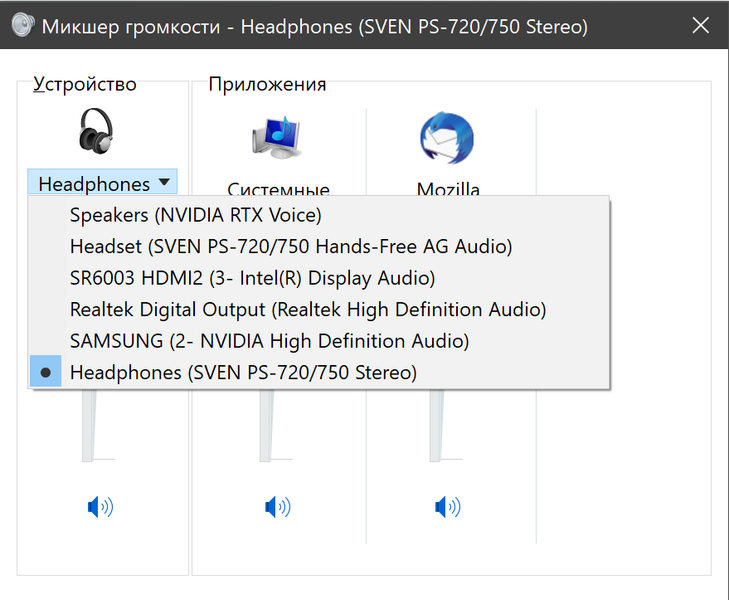Viewport: 729px width, 600px height.
Task: Click the System Sounds computer icon
Action: pos(277,138)
